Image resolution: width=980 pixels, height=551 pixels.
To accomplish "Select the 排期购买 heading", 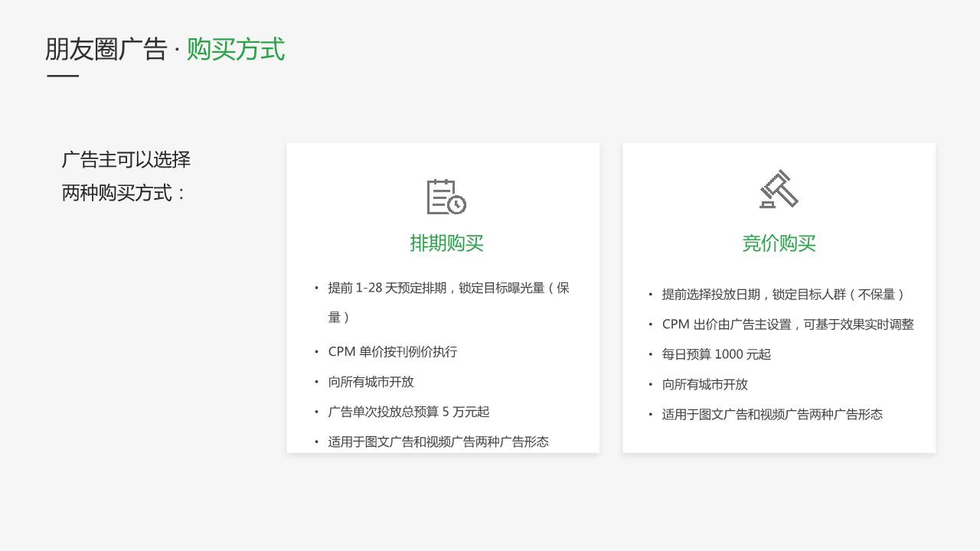I will coord(446,243).
